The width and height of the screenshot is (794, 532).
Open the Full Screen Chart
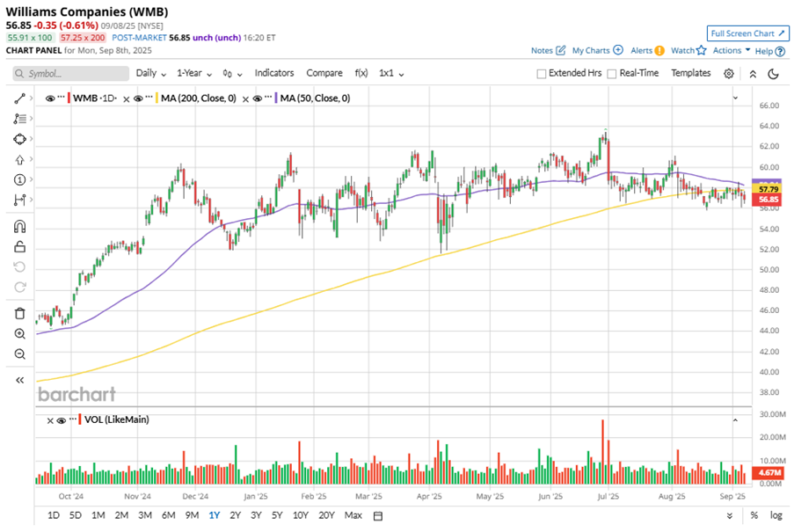pos(748,33)
